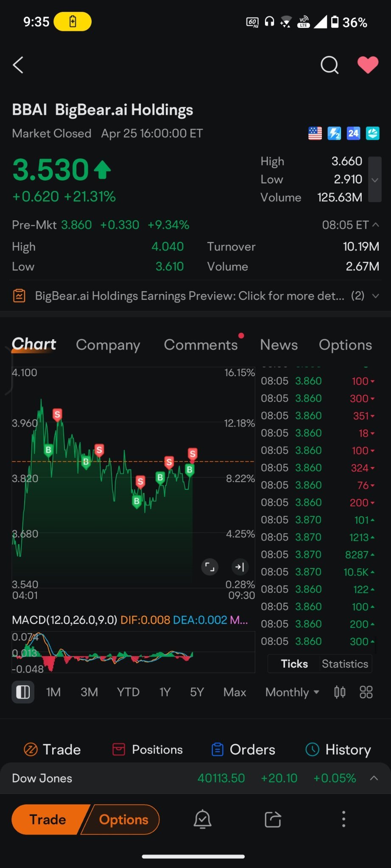Tap the 60Hz refresh rate status icon
Viewport: 391px width, 868px height.
[x=252, y=22]
